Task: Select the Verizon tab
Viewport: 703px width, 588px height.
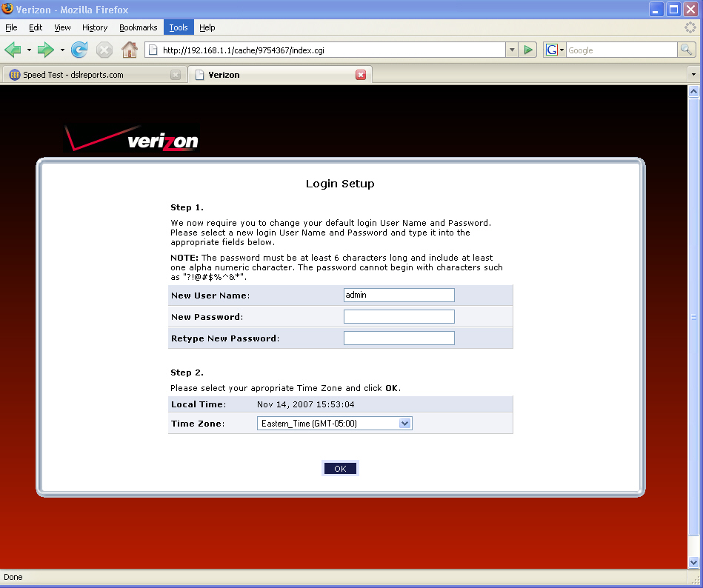Action: click(x=280, y=75)
